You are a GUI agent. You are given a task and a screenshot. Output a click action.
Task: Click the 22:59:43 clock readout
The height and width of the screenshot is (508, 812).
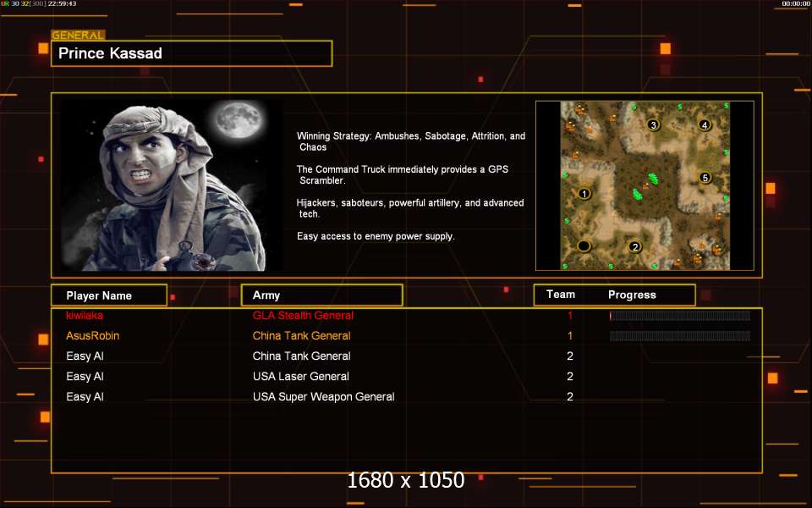[x=62, y=3]
